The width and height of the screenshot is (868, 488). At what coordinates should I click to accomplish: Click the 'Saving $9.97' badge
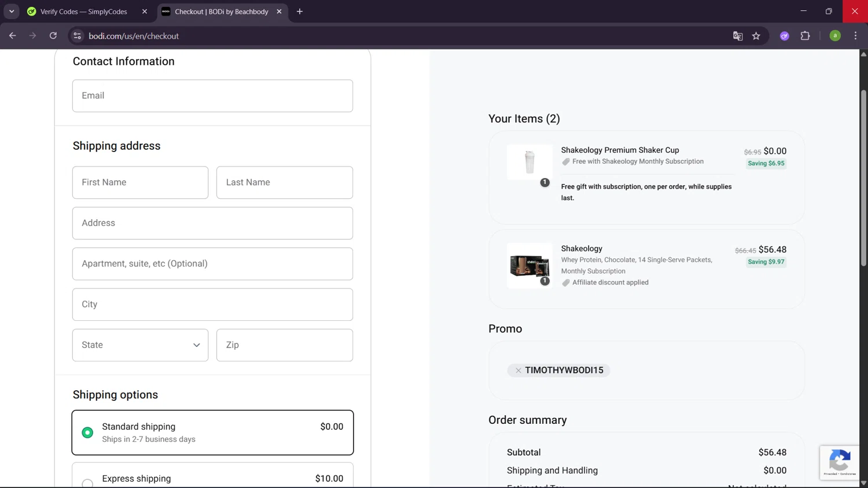pyautogui.click(x=766, y=262)
